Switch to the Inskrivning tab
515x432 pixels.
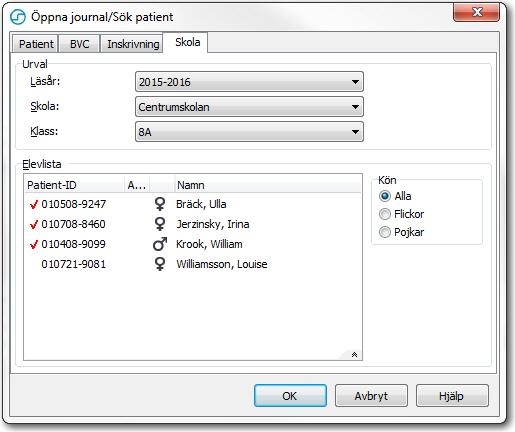click(x=133, y=44)
